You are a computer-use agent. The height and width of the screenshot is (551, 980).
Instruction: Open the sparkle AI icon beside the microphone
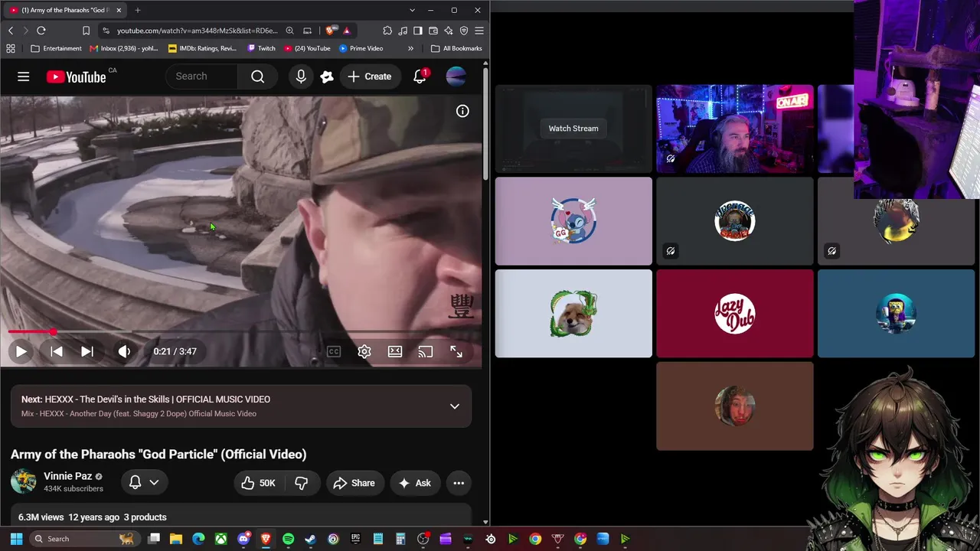tap(327, 77)
